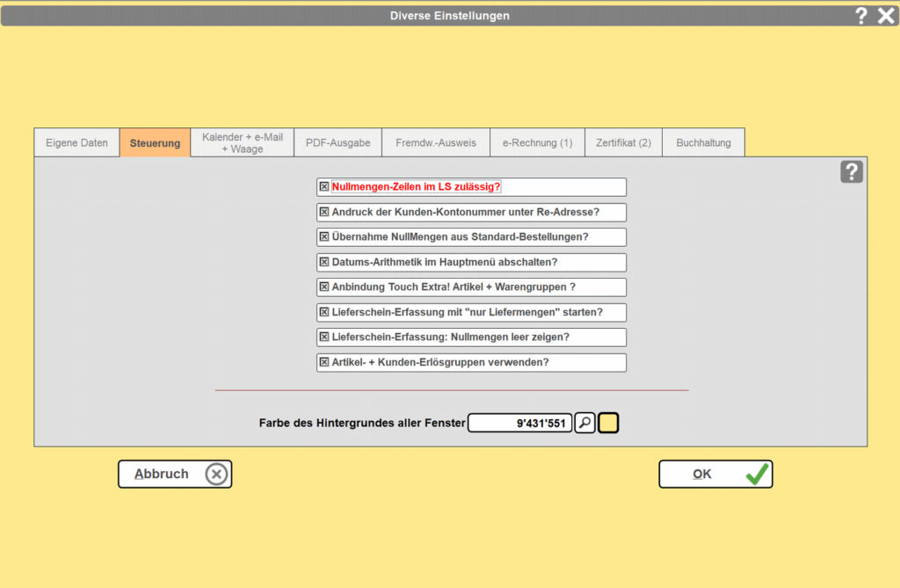
Task: Close the Diverse Einstellungen window
Action: [x=885, y=15]
